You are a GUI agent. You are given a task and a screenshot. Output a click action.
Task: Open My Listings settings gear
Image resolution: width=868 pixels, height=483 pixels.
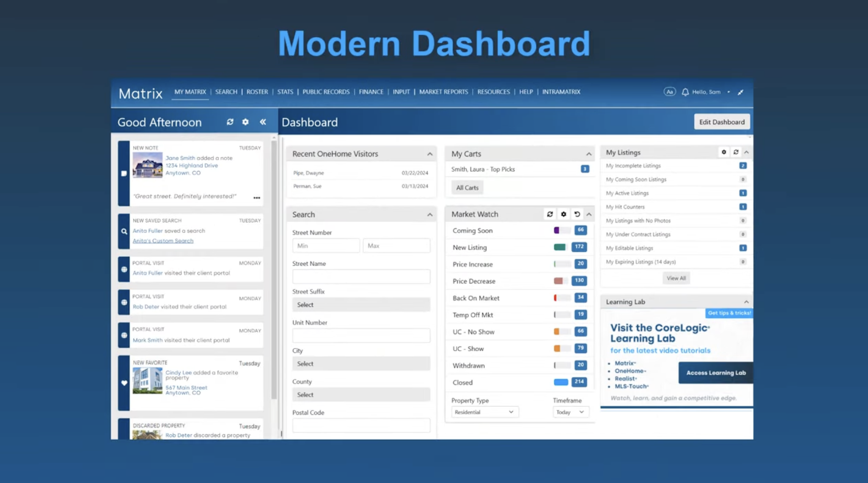point(723,152)
